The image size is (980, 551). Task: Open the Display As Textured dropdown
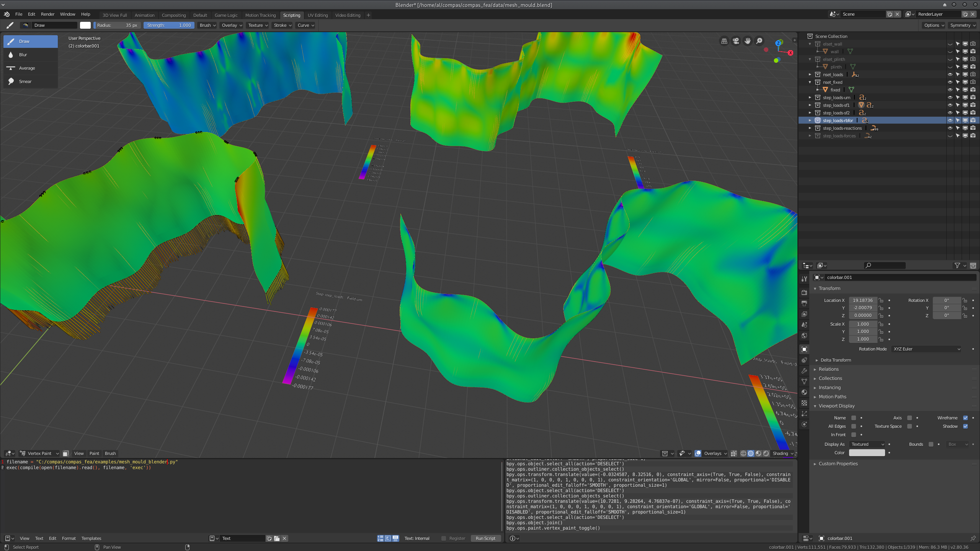(867, 444)
